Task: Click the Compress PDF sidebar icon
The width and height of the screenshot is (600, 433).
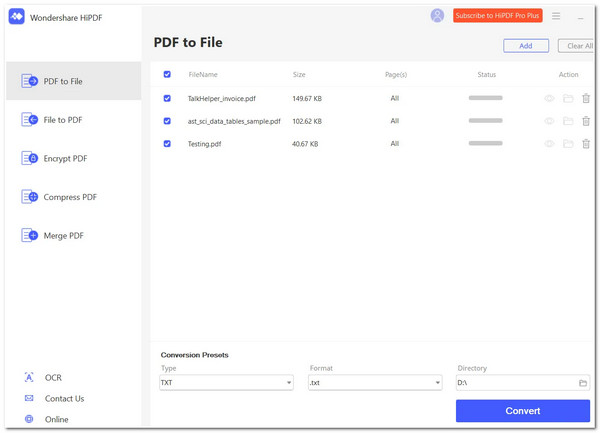Action: 29,197
